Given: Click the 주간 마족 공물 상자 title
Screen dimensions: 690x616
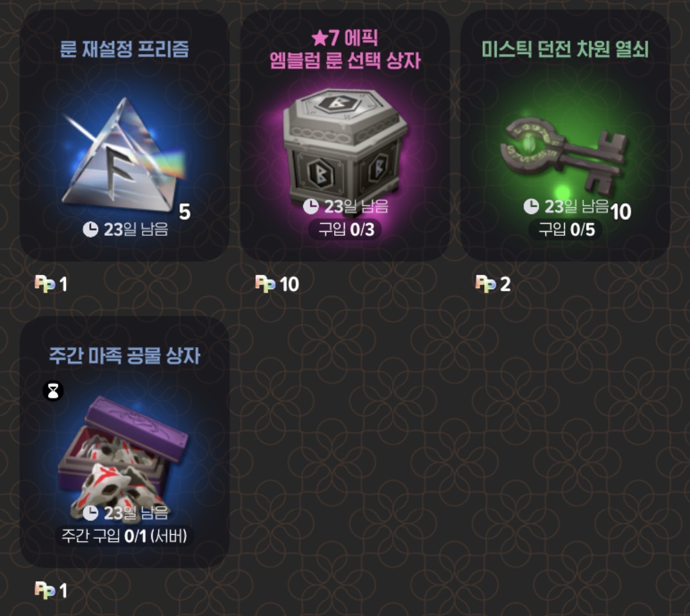Looking at the screenshot, I should pyautogui.click(x=125, y=356).
